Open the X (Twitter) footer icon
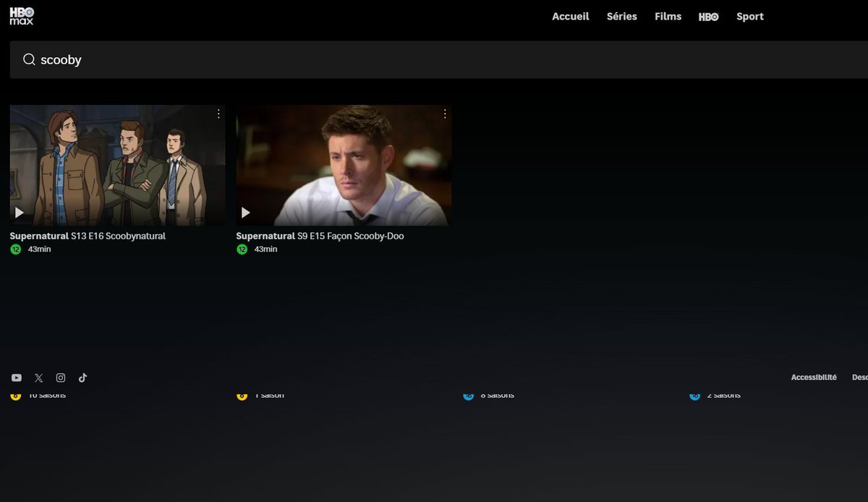This screenshot has width=868, height=502. pos(39,378)
